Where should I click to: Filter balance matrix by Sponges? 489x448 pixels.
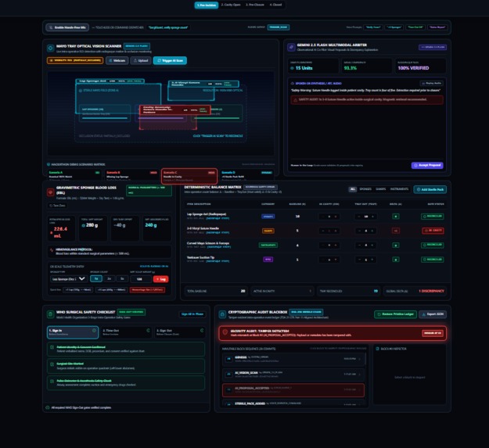(x=365, y=189)
